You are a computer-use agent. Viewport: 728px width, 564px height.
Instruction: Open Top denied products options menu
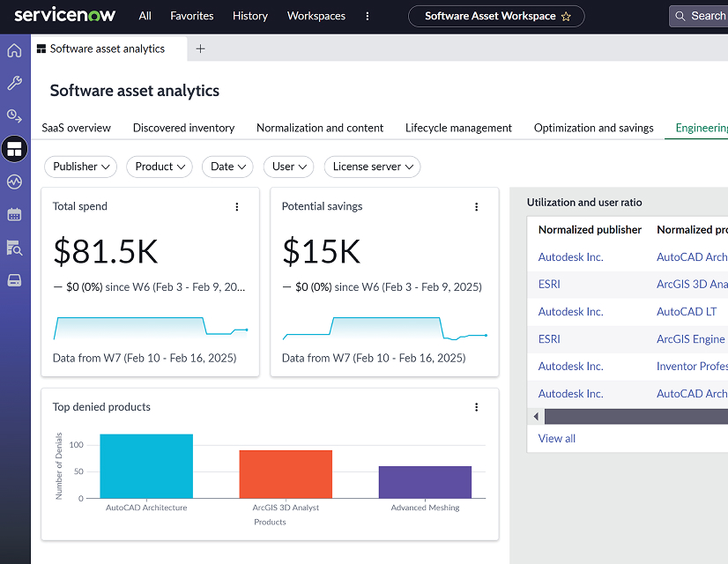point(476,407)
